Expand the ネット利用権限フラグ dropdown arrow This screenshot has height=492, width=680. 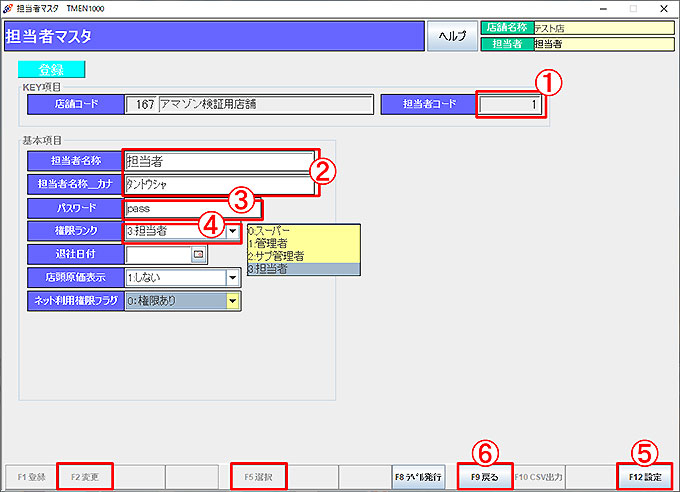coord(233,301)
